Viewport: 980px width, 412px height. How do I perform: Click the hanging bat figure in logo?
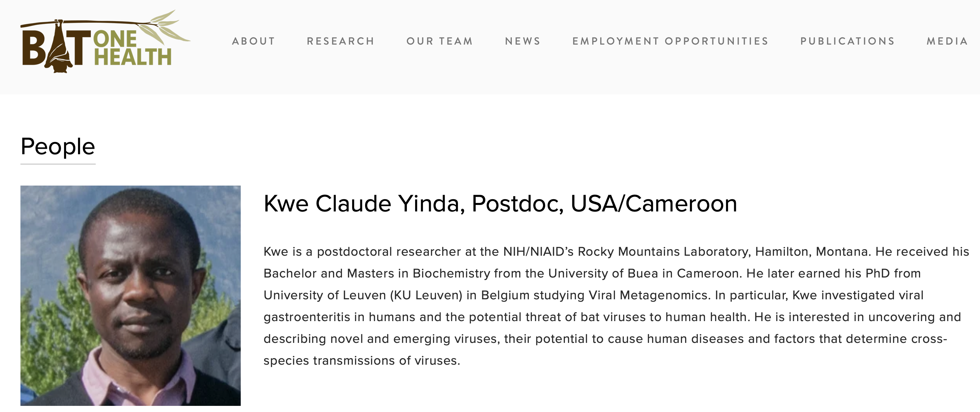[x=59, y=46]
